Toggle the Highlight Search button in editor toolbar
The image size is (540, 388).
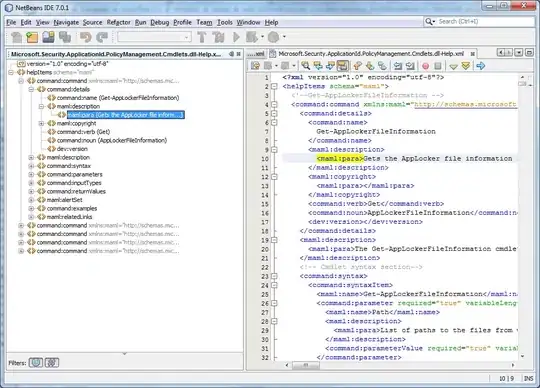342,65
